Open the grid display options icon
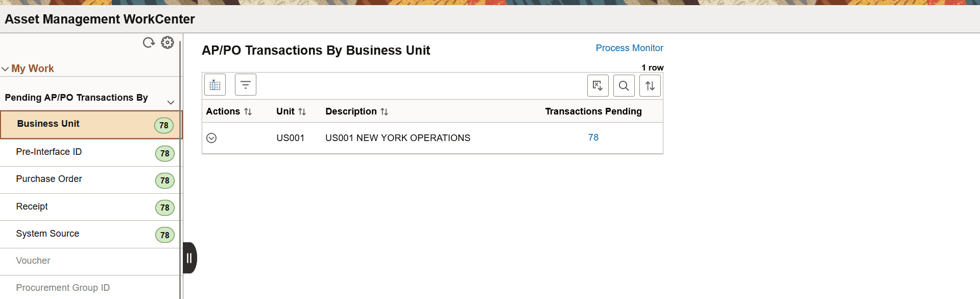 click(x=214, y=84)
